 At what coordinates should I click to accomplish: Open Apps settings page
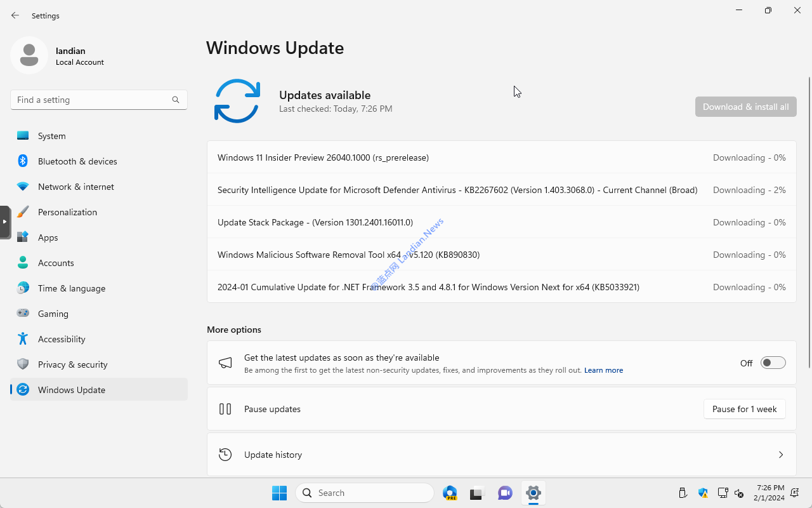tap(99, 237)
